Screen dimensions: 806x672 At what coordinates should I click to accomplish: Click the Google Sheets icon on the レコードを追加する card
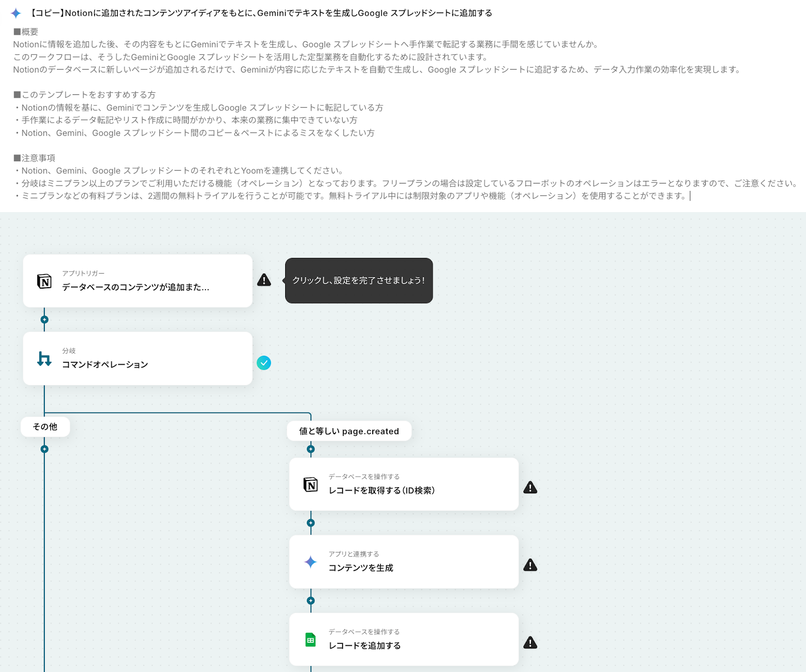coord(311,640)
